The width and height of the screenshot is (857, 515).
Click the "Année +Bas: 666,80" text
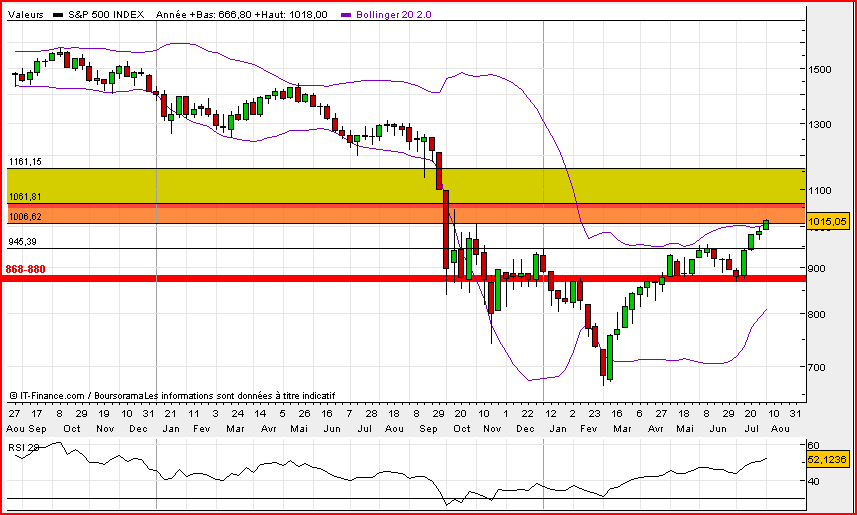pos(204,15)
